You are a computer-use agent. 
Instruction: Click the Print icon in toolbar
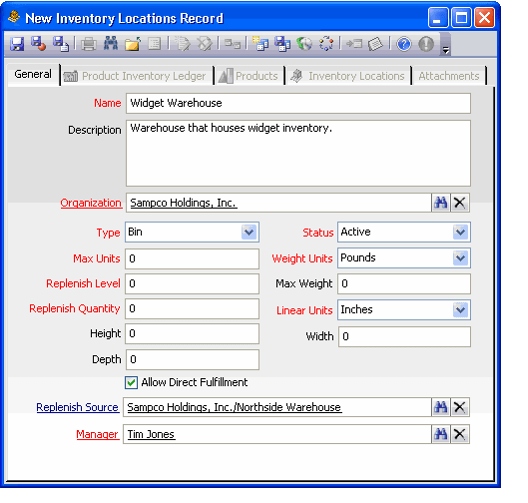pyautogui.click(x=89, y=44)
